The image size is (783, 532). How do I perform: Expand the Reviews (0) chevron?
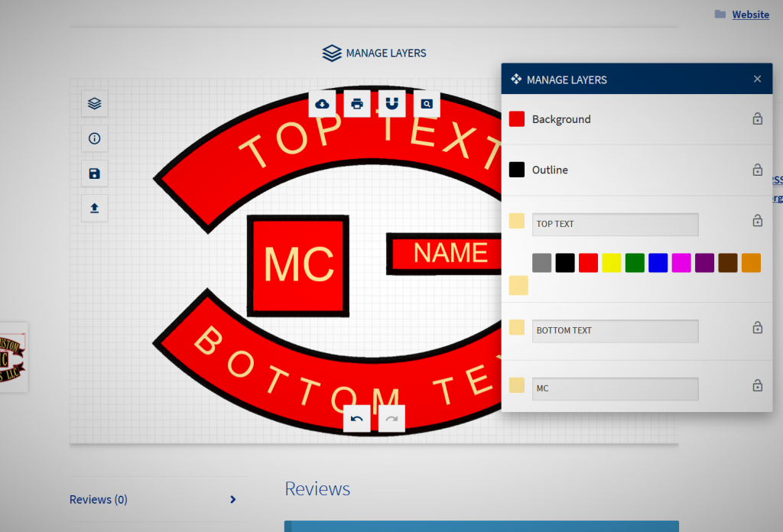click(232, 500)
